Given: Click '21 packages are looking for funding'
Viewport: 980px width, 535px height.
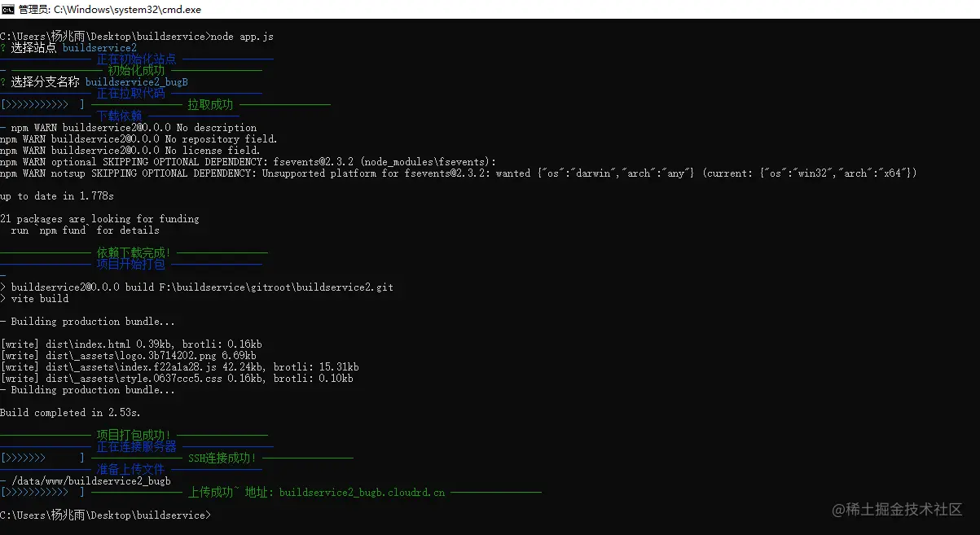Looking at the screenshot, I should click(99, 219).
